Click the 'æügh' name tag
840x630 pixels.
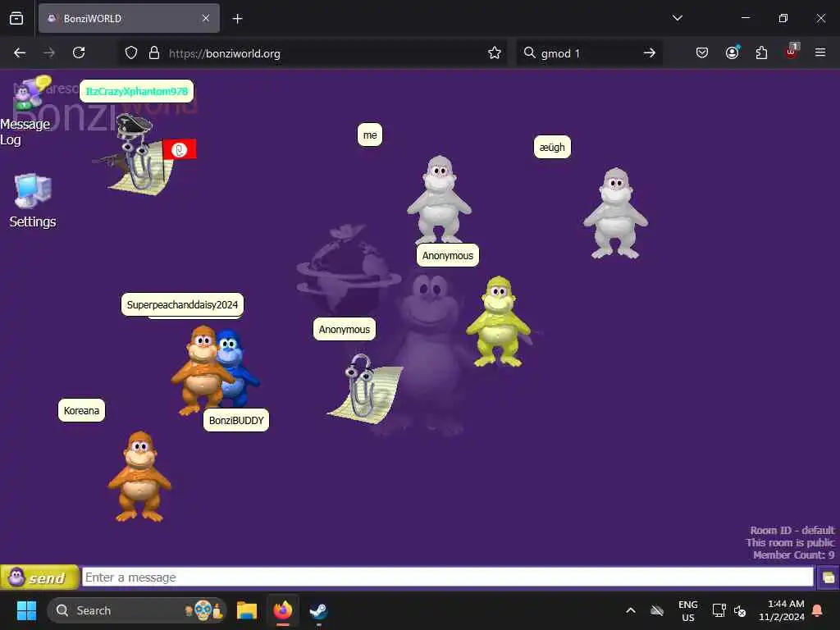tap(552, 148)
